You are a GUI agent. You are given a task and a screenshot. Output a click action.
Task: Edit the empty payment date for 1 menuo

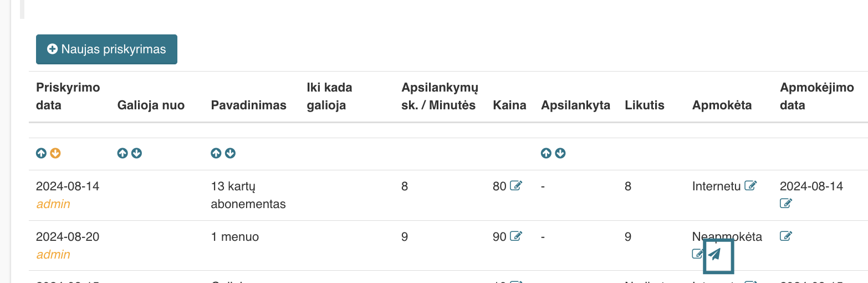pos(786,236)
